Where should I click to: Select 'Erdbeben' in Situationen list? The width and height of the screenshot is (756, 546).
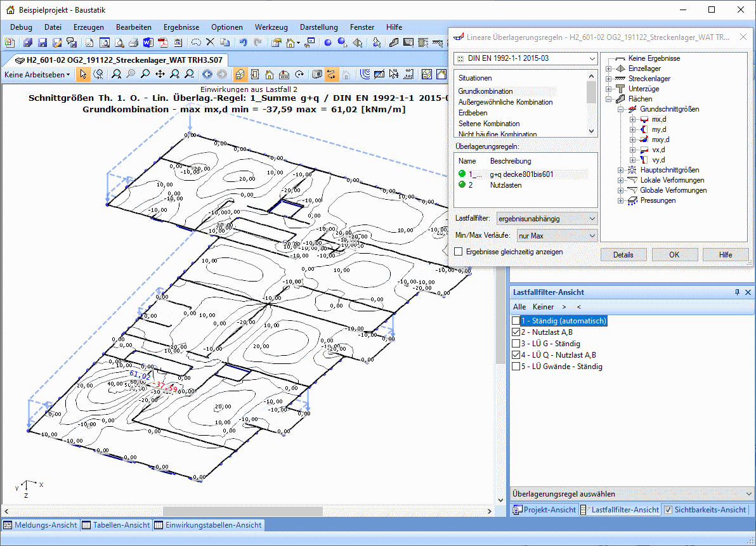472,113
